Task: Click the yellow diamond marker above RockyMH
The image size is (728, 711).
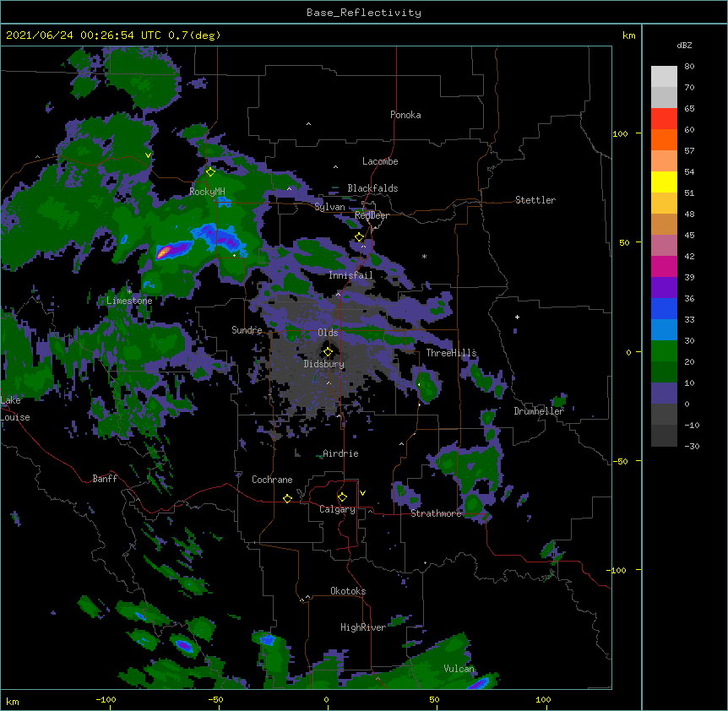Action: tap(210, 172)
